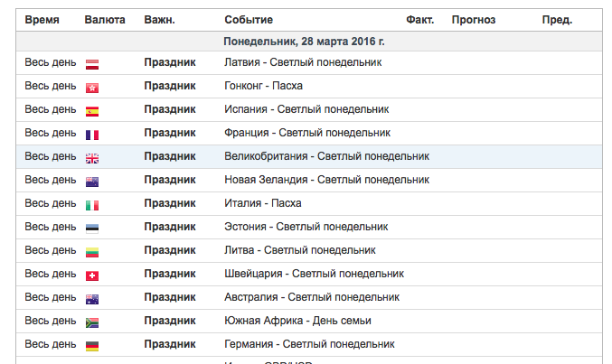Image resolution: width=612 pixels, height=364 pixels.
Task: Click Праздник label in the Германия row
Action: point(170,344)
